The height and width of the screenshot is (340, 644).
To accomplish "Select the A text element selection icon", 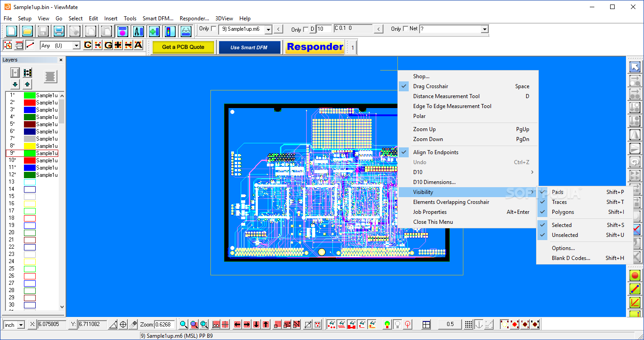I will click(x=137, y=45).
